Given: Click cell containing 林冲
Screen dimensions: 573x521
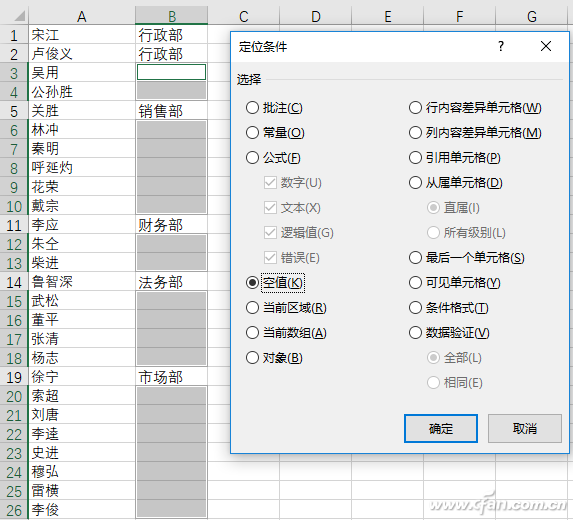Looking at the screenshot, I should click(x=82, y=130).
